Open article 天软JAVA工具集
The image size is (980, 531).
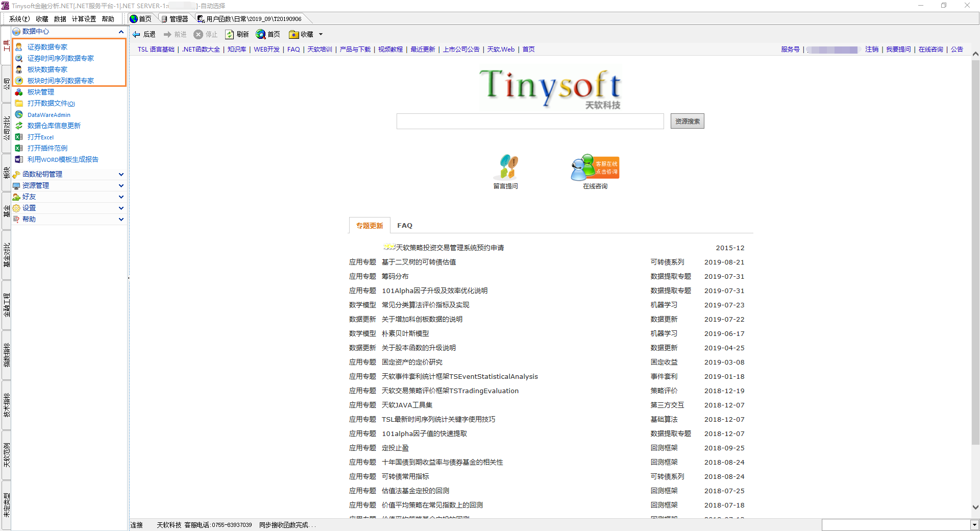coord(407,405)
